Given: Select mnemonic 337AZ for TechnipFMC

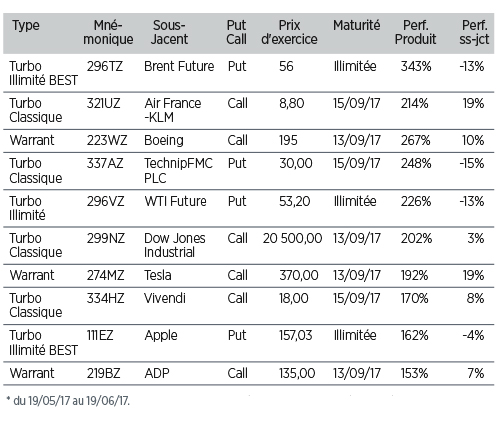Looking at the screenshot, I should (x=105, y=163).
